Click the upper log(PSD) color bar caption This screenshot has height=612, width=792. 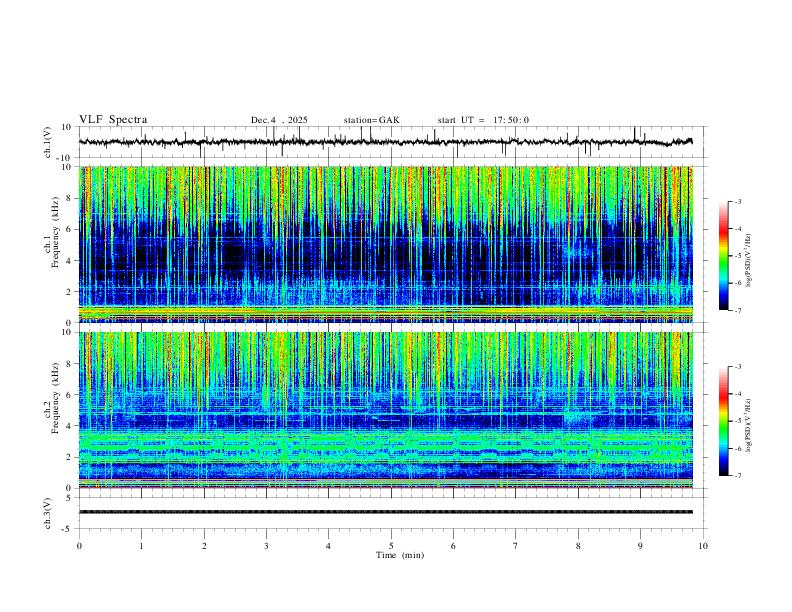[748, 260]
